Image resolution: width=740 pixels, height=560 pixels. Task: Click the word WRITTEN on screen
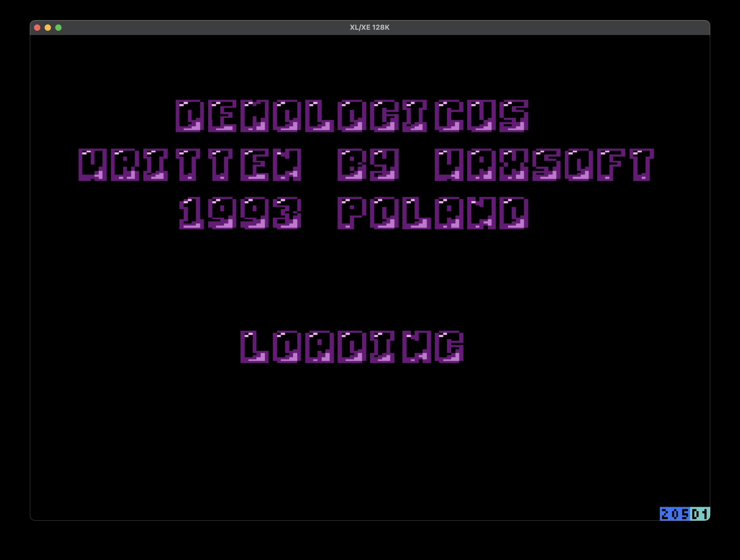tap(190, 165)
